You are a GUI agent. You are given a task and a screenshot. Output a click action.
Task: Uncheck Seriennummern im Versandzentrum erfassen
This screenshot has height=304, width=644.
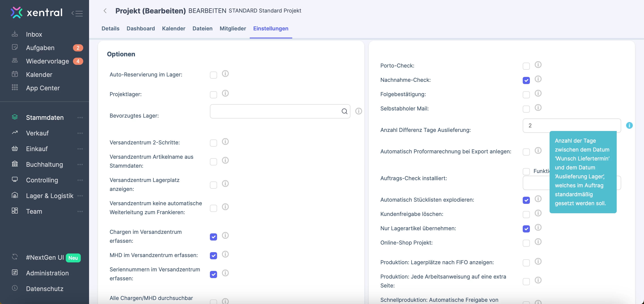click(x=213, y=274)
